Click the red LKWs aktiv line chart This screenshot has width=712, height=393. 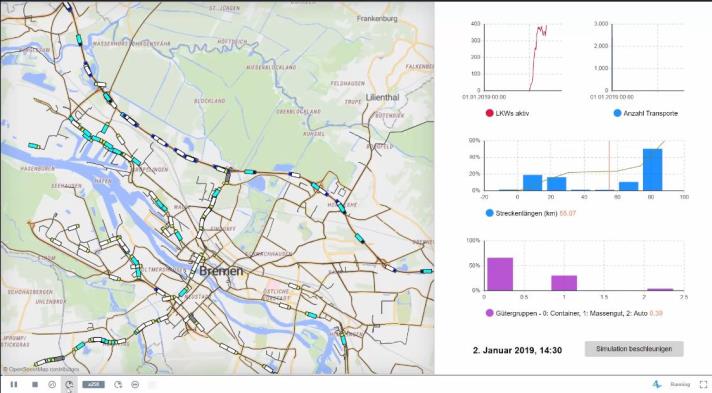tap(538, 57)
